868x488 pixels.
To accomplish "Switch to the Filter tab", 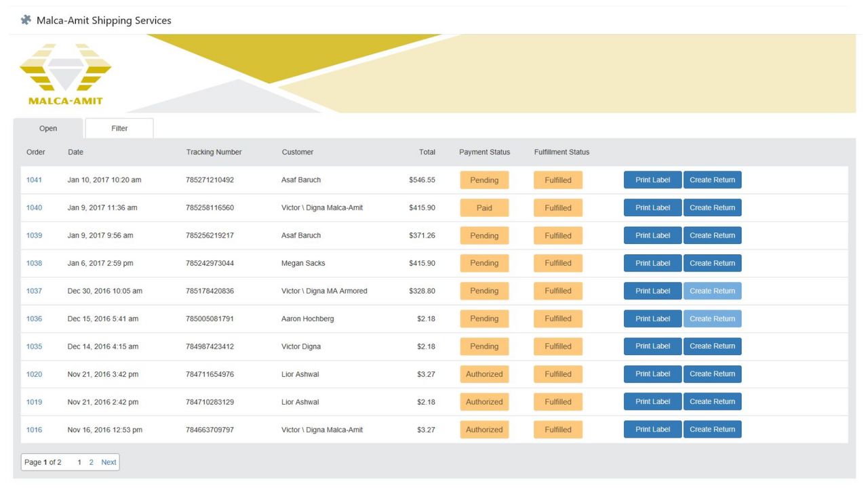I will 119,128.
